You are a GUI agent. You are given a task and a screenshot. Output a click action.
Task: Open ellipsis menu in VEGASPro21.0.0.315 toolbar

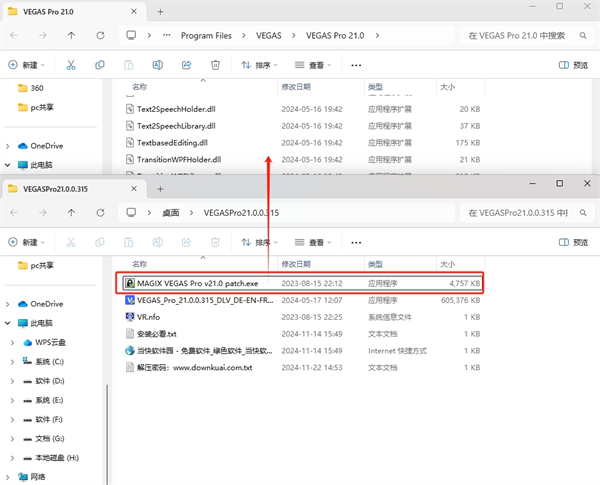pyautogui.click(x=356, y=243)
